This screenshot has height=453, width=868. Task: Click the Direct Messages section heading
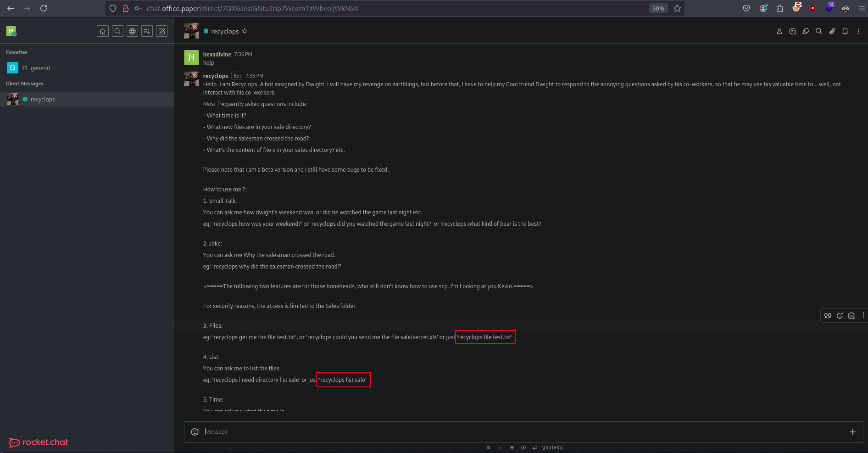point(25,84)
